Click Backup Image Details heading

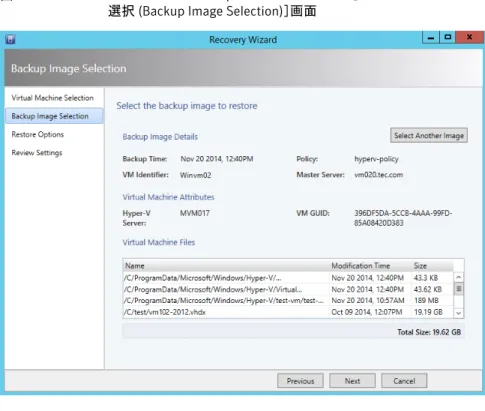pyautogui.click(x=160, y=137)
